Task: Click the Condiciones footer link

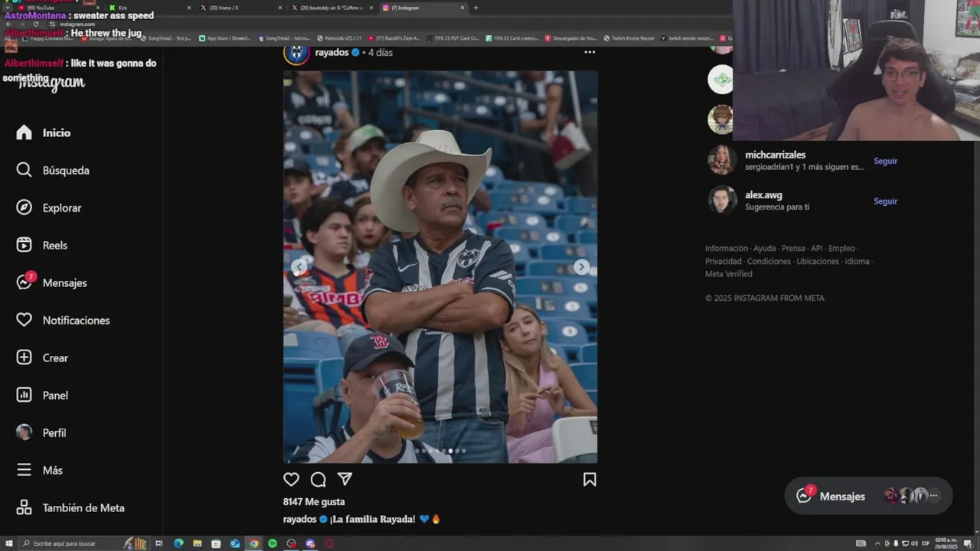Action: point(769,261)
